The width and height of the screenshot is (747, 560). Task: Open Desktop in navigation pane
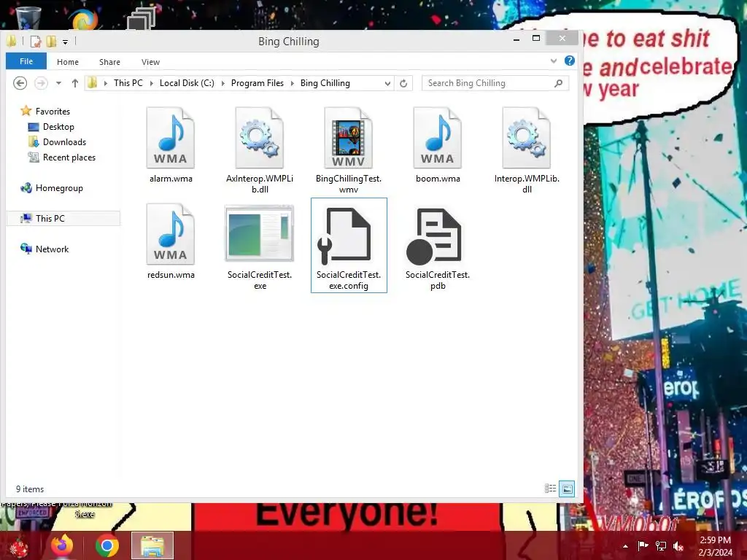tap(58, 127)
